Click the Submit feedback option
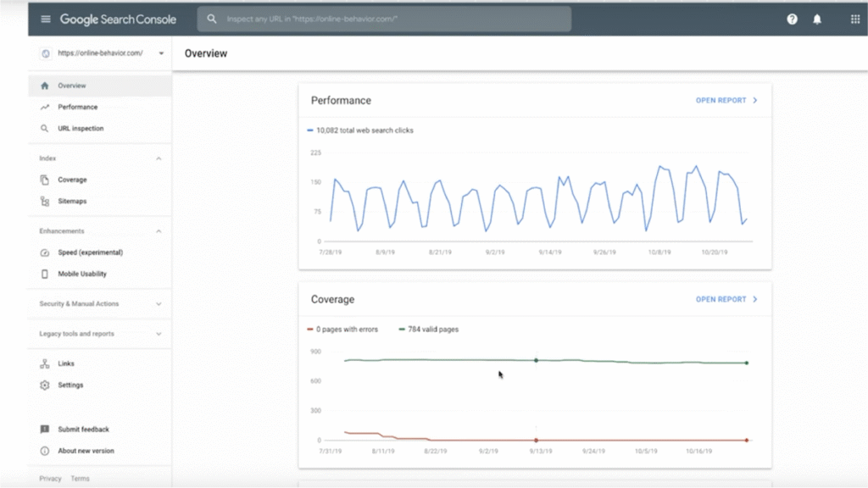Image resolution: width=868 pixels, height=488 pixels. pyautogui.click(x=83, y=430)
